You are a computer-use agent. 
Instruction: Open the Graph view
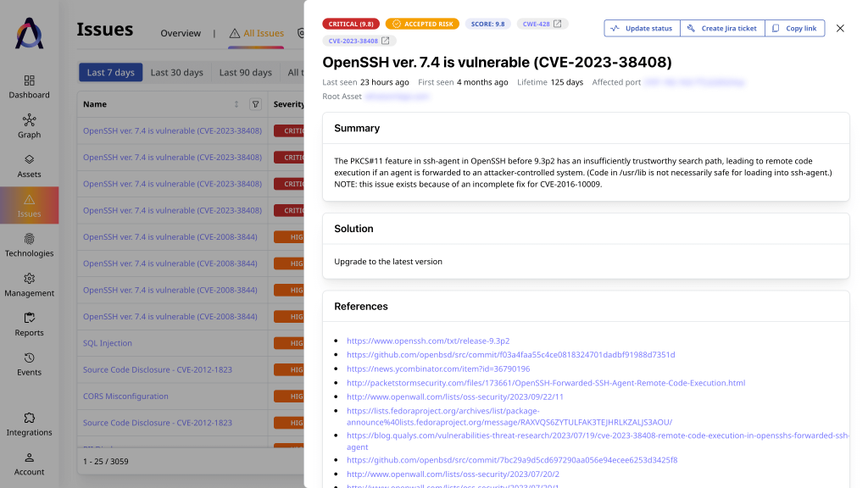tap(29, 128)
